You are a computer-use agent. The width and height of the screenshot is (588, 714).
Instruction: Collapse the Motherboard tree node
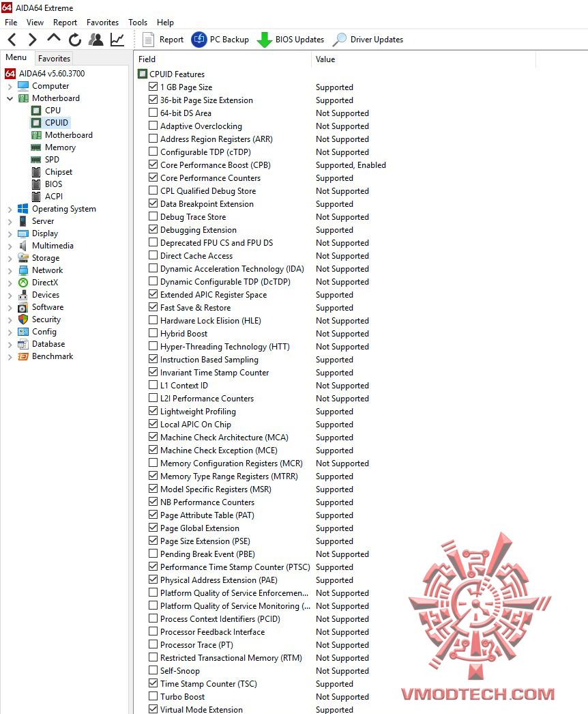(10, 98)
